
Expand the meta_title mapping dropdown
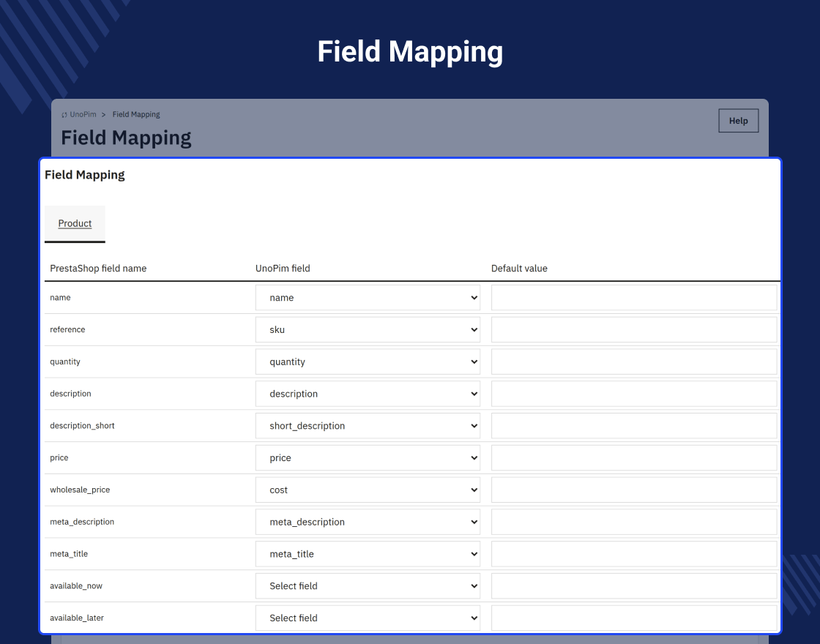click(x=368, y=553)
